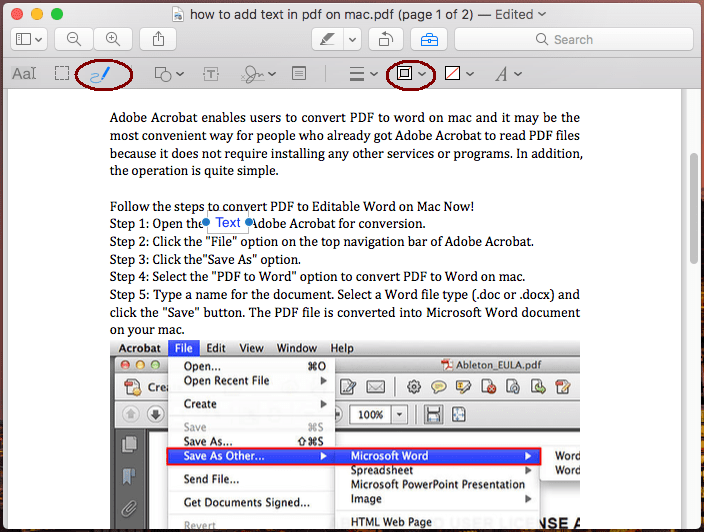This screenshot has width=704, height=532.
Task: Open the Signature tool
Action: [254, 74]
